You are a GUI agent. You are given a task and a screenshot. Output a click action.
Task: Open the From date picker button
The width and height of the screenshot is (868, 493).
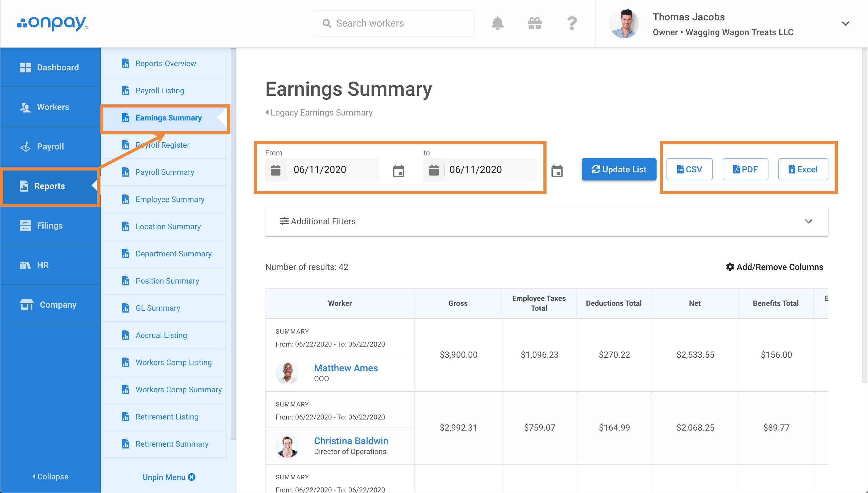[x=399, y=171]
